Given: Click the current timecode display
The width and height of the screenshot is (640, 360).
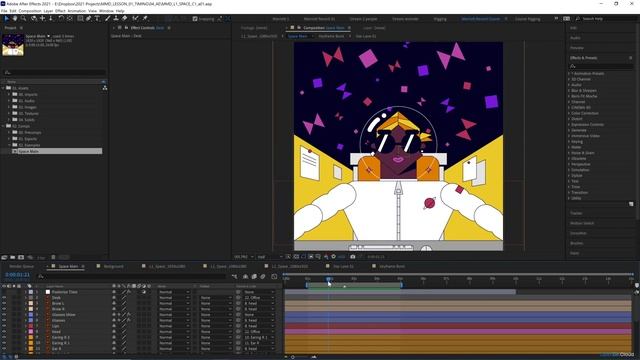Looking at the screenshot, I should point(18,275).
